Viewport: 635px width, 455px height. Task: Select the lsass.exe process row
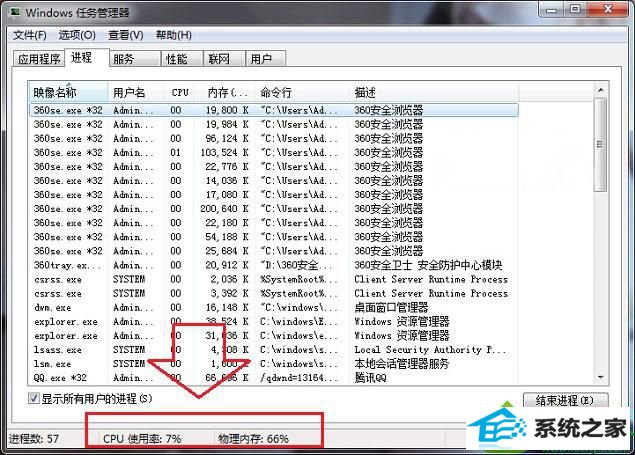[x=274, y=349]
